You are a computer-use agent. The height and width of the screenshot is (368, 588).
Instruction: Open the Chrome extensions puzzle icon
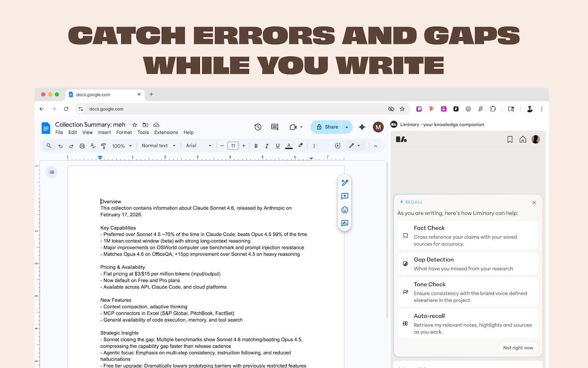(493, 109)
